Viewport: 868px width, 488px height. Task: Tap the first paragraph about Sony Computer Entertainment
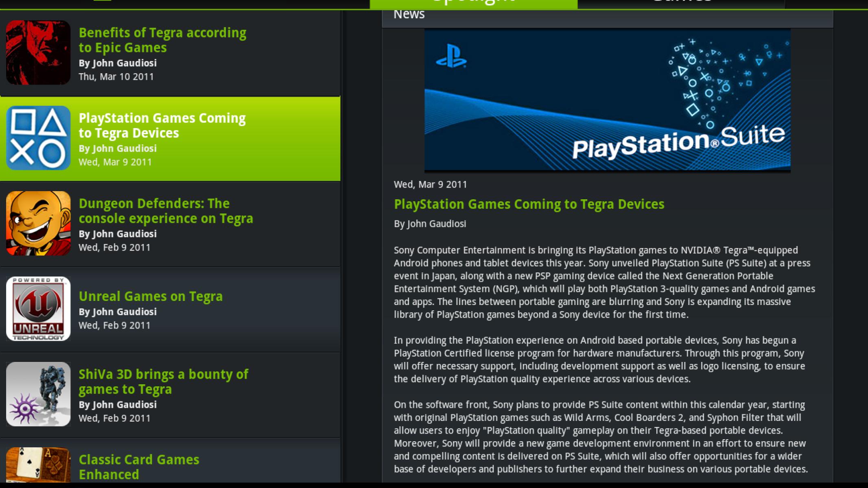point(604,282)
